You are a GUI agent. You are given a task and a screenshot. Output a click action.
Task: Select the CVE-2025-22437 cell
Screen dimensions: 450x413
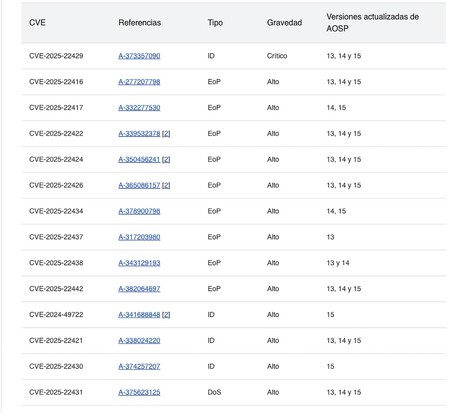tap(56, 237)
